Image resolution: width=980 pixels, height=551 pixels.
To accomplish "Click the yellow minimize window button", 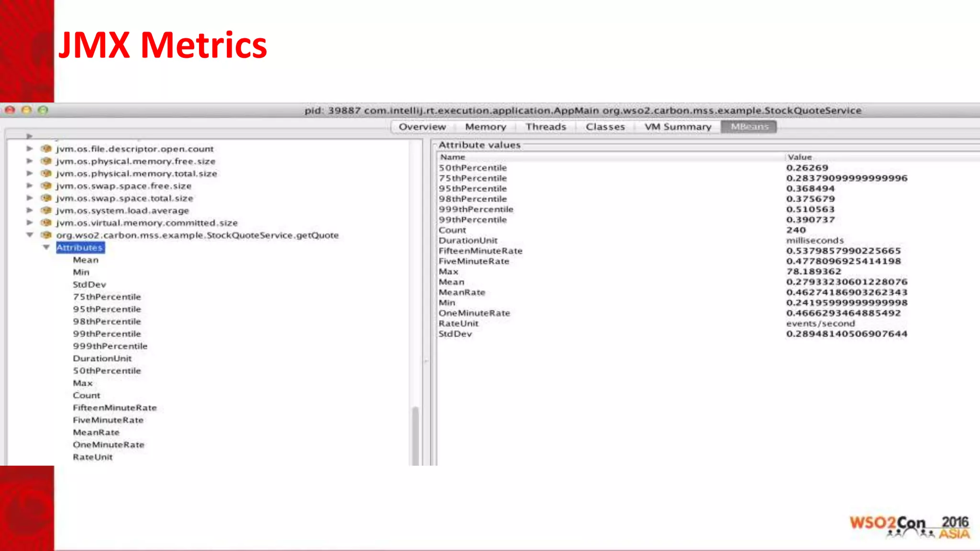I will click(x=26, y=110).
